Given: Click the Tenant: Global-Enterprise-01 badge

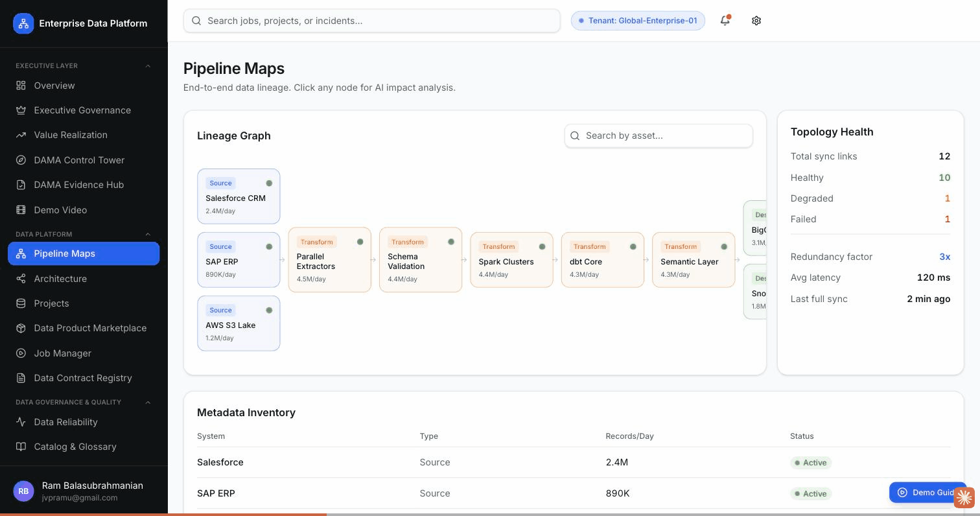Looking at the screenshot, I should point(638,21).
